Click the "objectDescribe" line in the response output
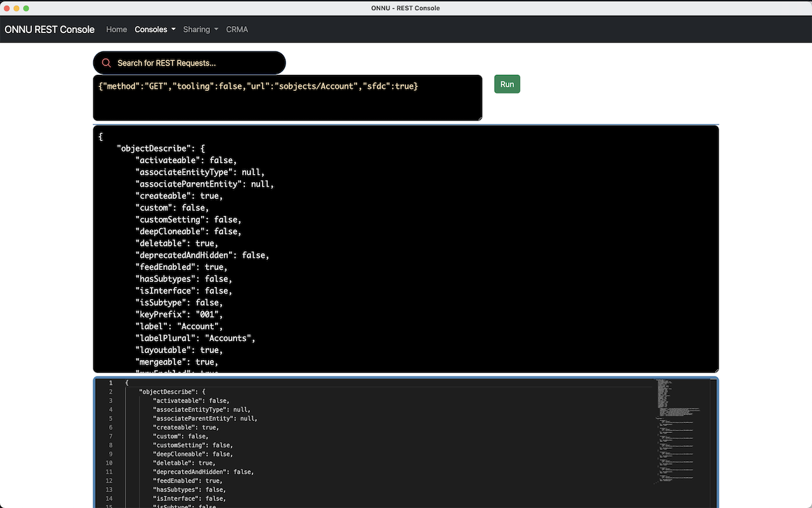 tap(160, 149)
